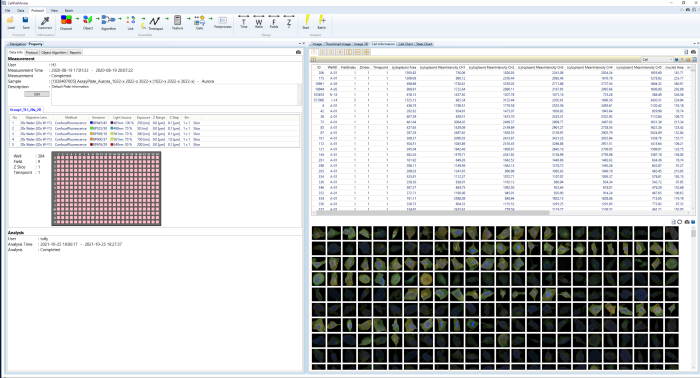Screen dimensions: 700x378
Task: Click the Description text box
Action: (x=175, y=95)
